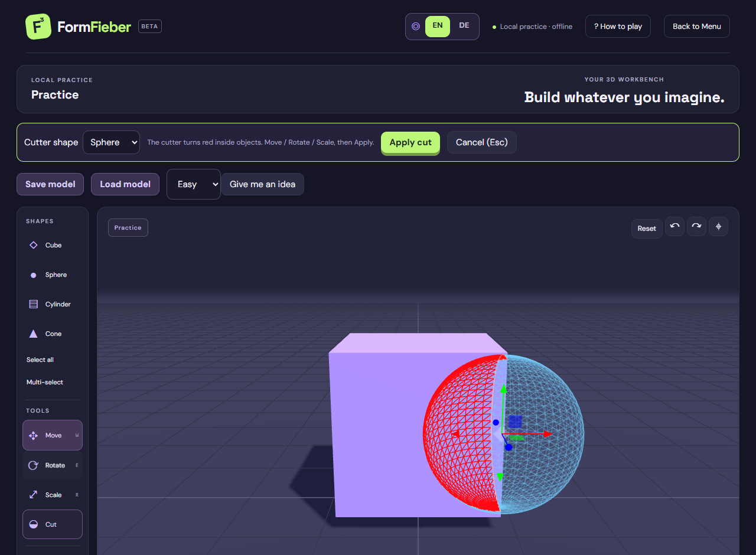Open the Easy difficulty dropdown

[194, 184]
